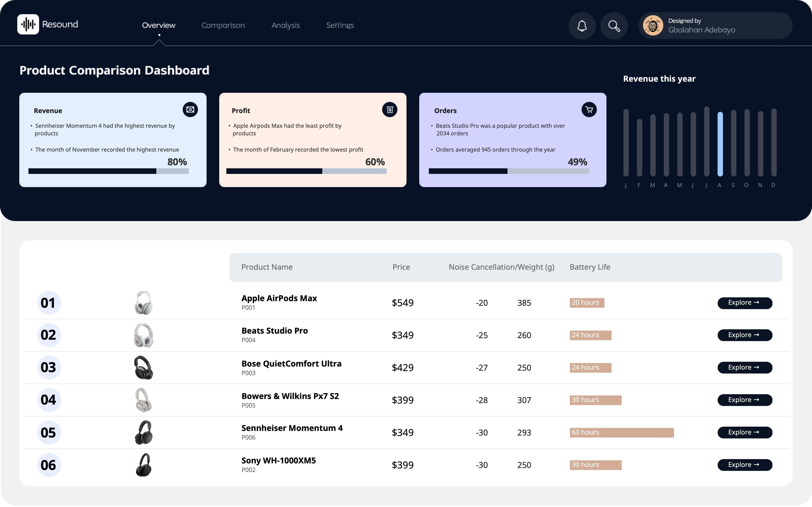The width and height of the screenshot is (812, 507).
Task: Click the notification bell icon
Action: 582,26
